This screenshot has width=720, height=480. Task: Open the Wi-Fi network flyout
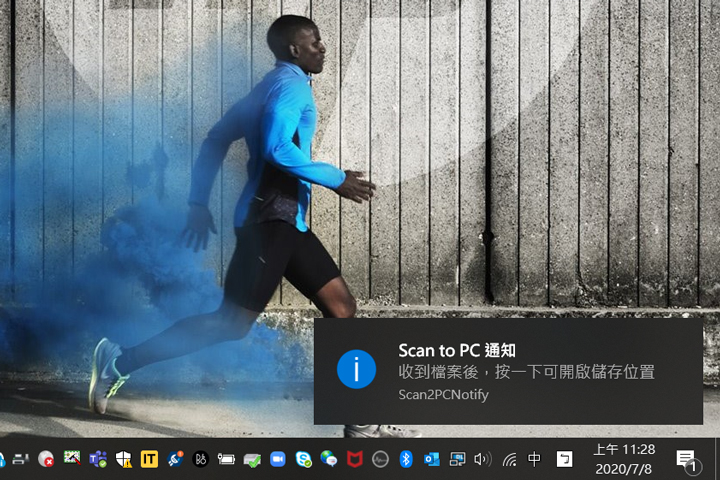(x=509, y=459)
